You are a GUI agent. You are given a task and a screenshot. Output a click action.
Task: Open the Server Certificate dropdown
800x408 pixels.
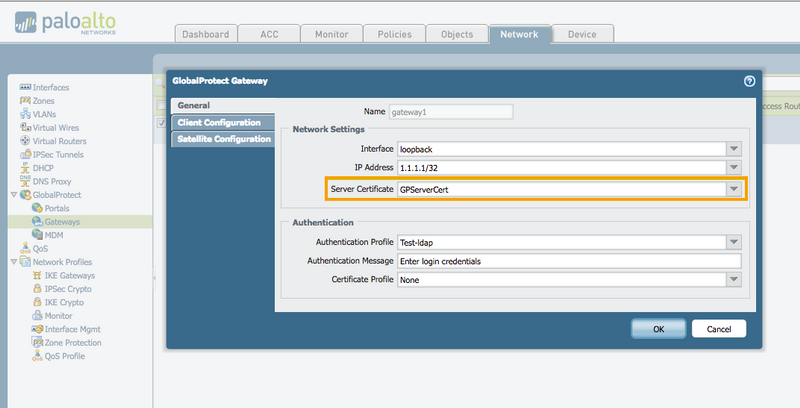click(x=735, y=189)
